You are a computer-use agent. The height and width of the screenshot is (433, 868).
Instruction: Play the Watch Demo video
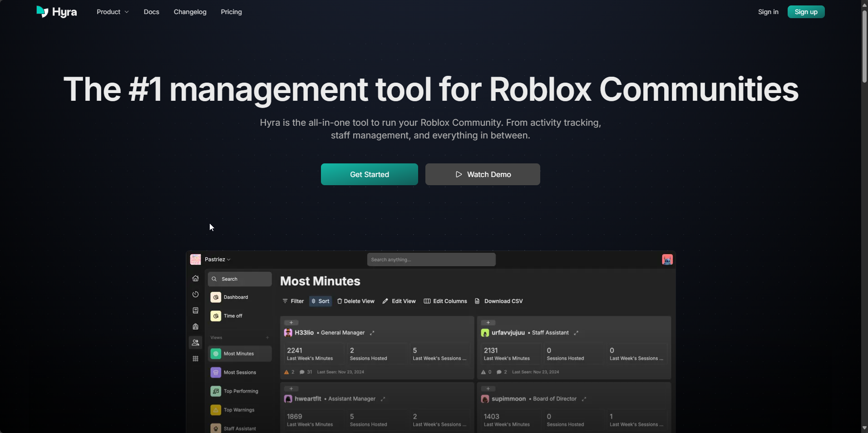click(x=483, y=174)
